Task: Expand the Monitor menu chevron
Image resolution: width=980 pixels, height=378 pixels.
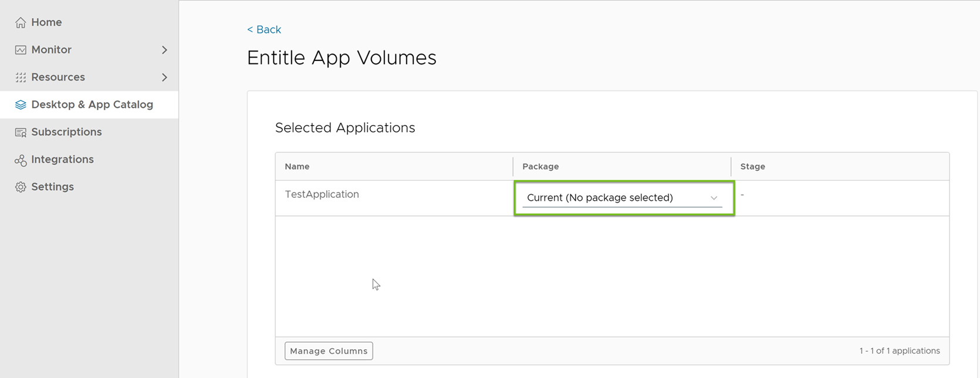Action: (x=164, y=50)
